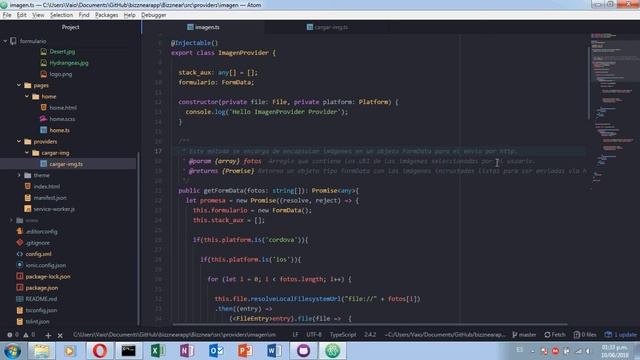Click the X icon in status bar
This screenshot has height=360, width=640.
(x=60, y=335)
